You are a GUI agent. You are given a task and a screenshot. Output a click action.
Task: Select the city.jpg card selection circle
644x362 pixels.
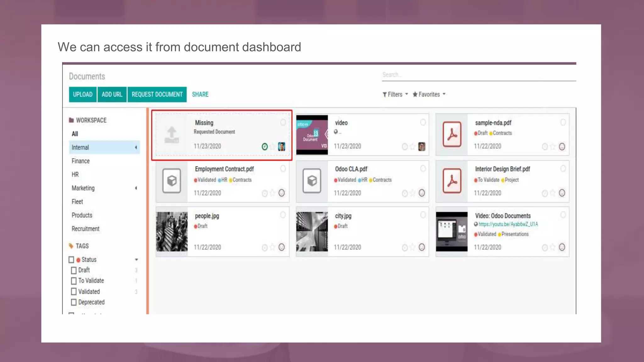click(423, 215)
